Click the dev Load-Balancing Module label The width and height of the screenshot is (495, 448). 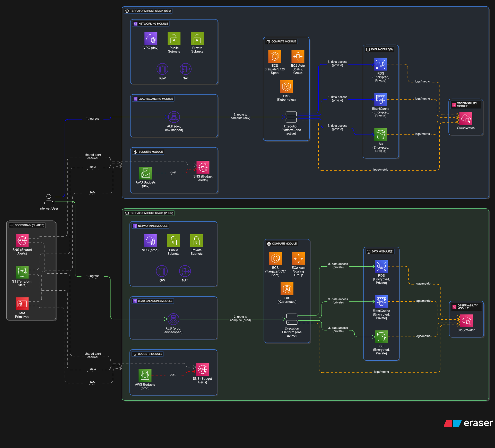point(153,99)
